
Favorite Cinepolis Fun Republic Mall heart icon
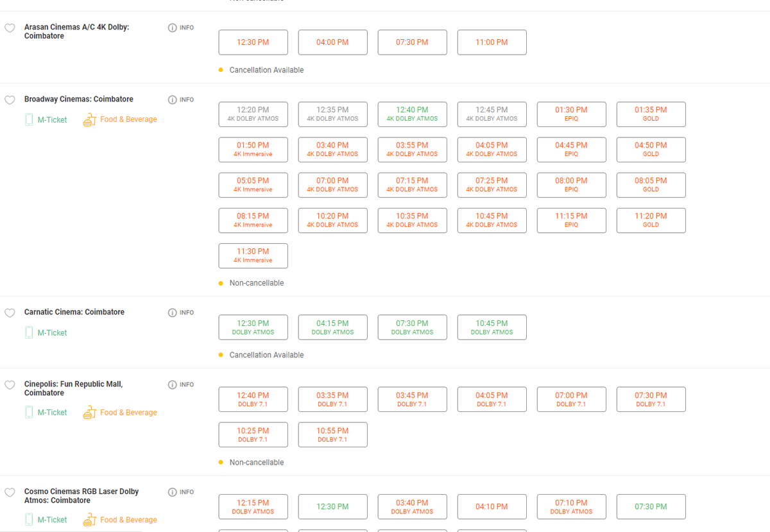pos(10,385)
